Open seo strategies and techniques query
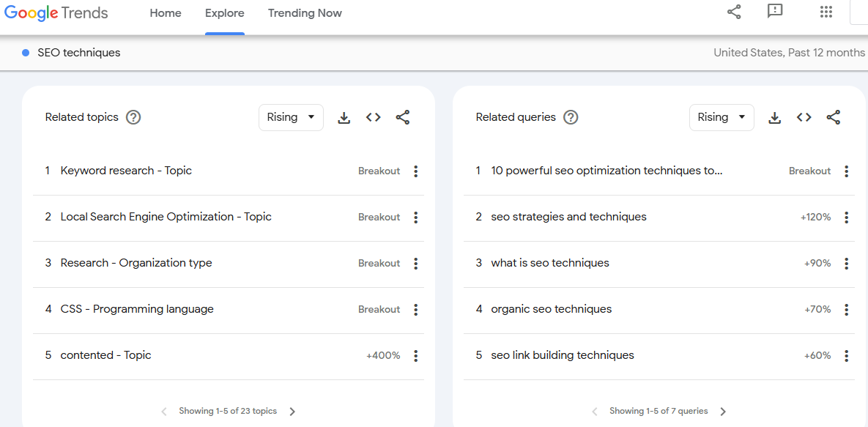This screenshot has width=868, height=427. 568,217
